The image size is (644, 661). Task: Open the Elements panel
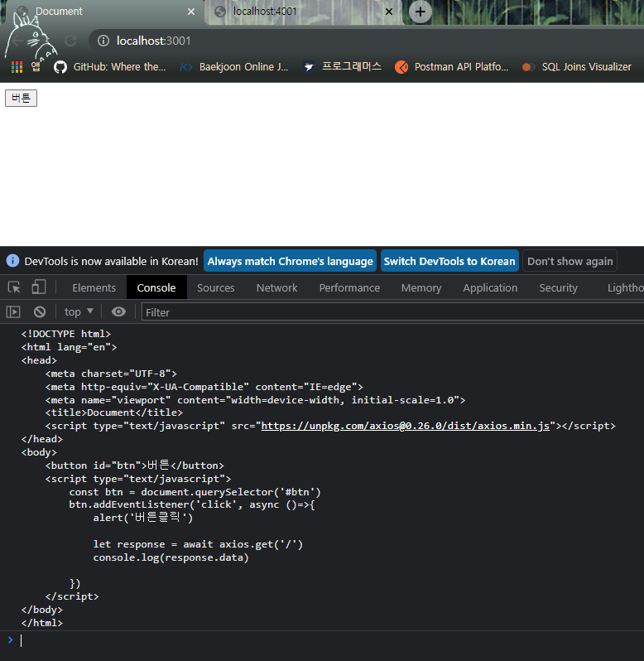[x=94, y=288]
